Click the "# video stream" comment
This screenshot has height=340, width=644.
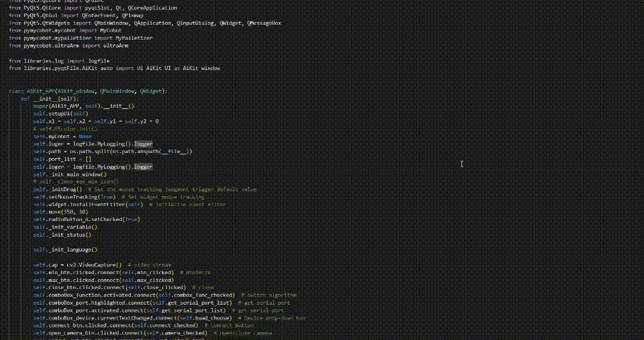pos(149,265)
